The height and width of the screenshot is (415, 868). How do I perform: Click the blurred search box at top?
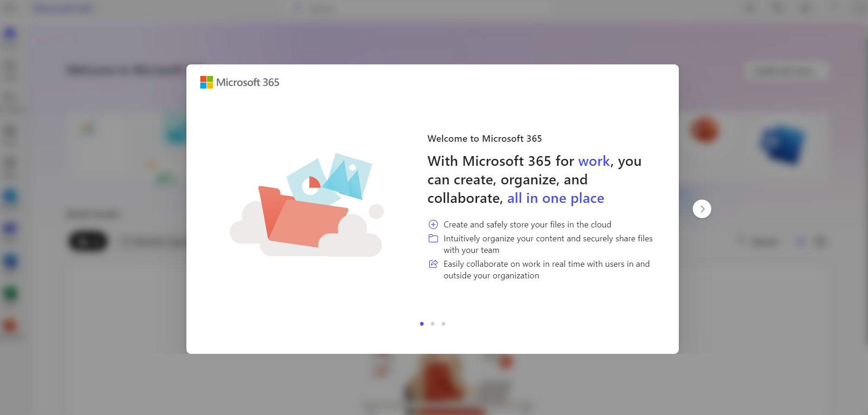(x=417, y=8)
